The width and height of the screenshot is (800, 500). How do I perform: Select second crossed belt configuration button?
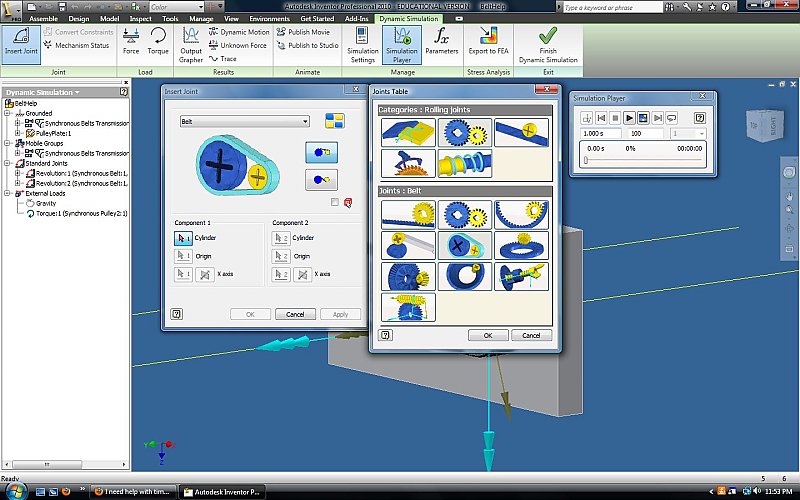pos(321,180)
